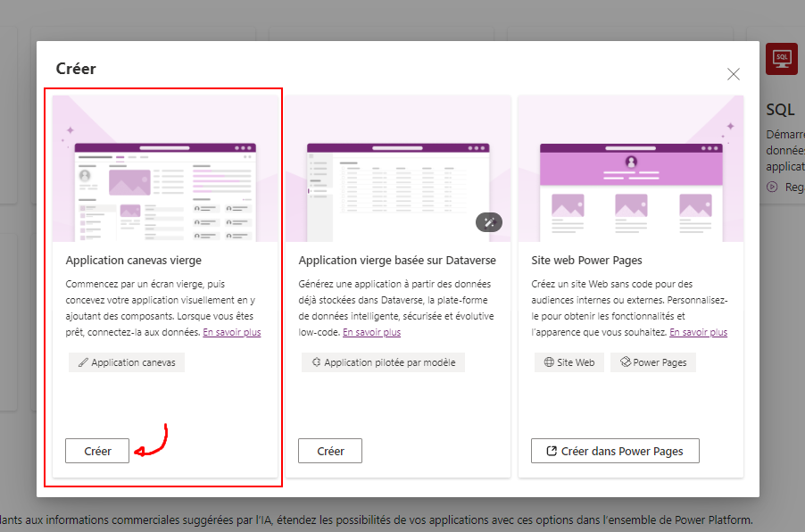Open En savoir plus link for Dataverse app
This screenshot has width=805, height=532.
click(371, 332)
